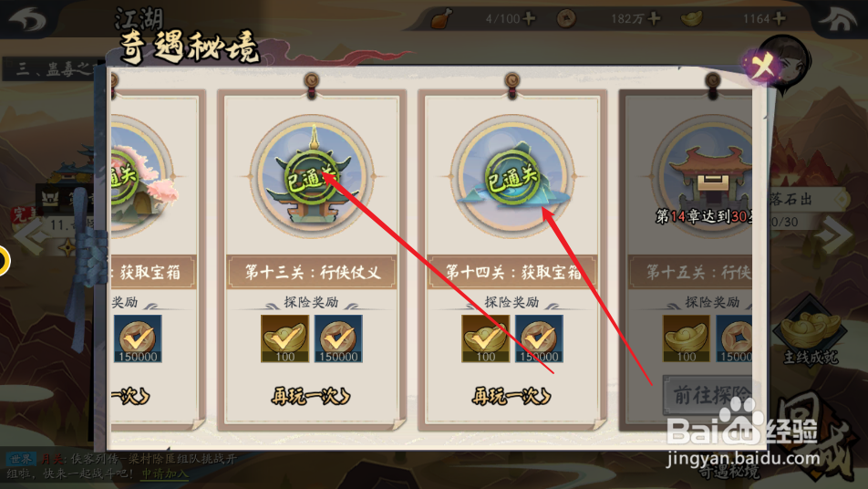This screenshot has width=868, height=489.
Task: Tap the claimed 100 ingot reward of stage fourteen
Action: point(485,338)
